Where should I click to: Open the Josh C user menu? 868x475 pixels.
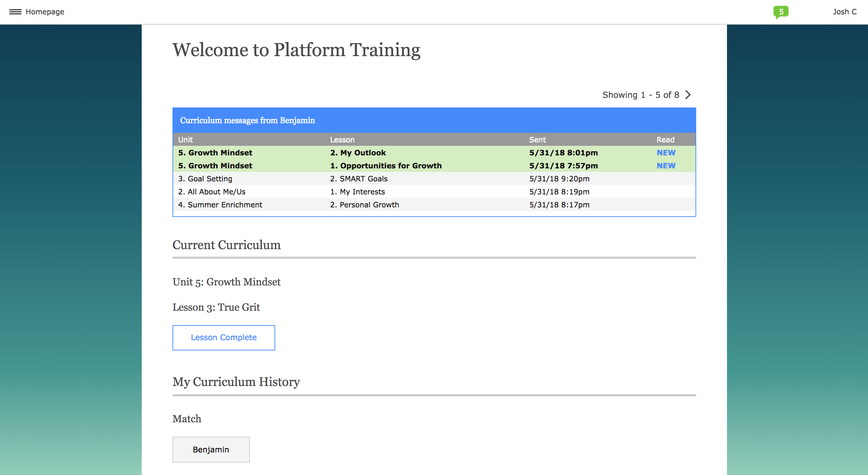coord(844,12)
